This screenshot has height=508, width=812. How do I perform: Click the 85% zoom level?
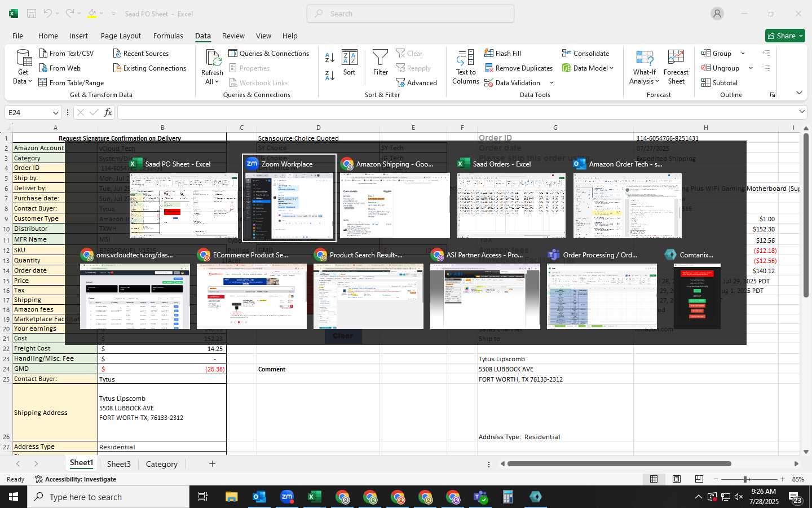click(798, 479)
